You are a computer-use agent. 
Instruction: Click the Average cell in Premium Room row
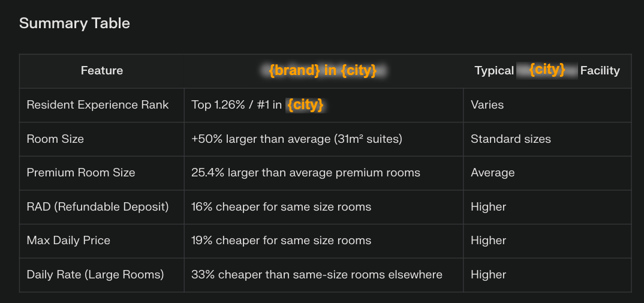492,173
